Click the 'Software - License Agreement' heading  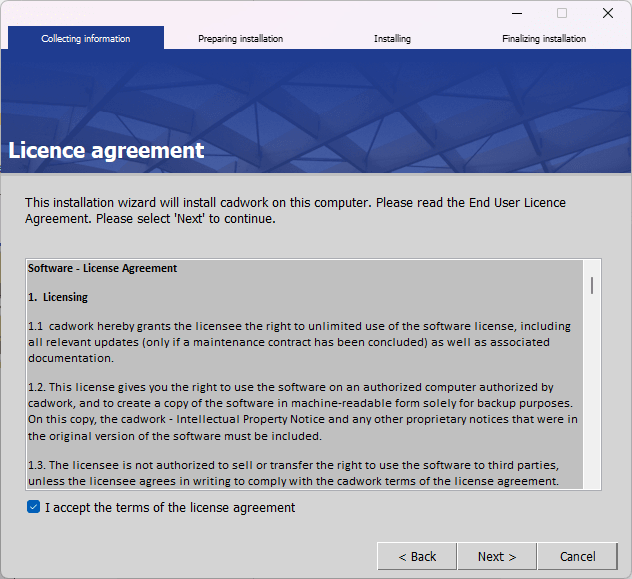(102, 268)
